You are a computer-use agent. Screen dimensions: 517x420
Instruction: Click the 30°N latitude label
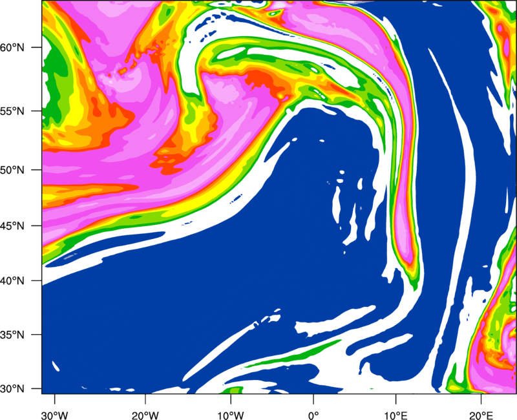click(12, 389)
